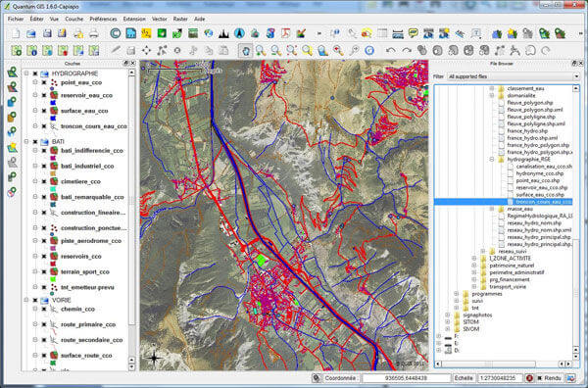The height and width of the screenshot is (388, 588).
Task: Click green symbol swatch under terrain_sport_cco
Action: tap(53, 279)
